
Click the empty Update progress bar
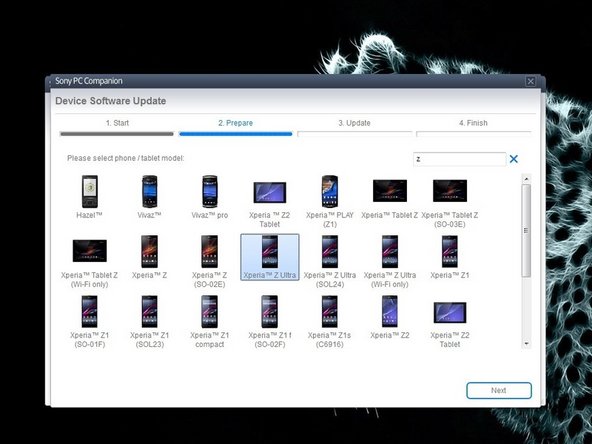(x=355, y=134)
